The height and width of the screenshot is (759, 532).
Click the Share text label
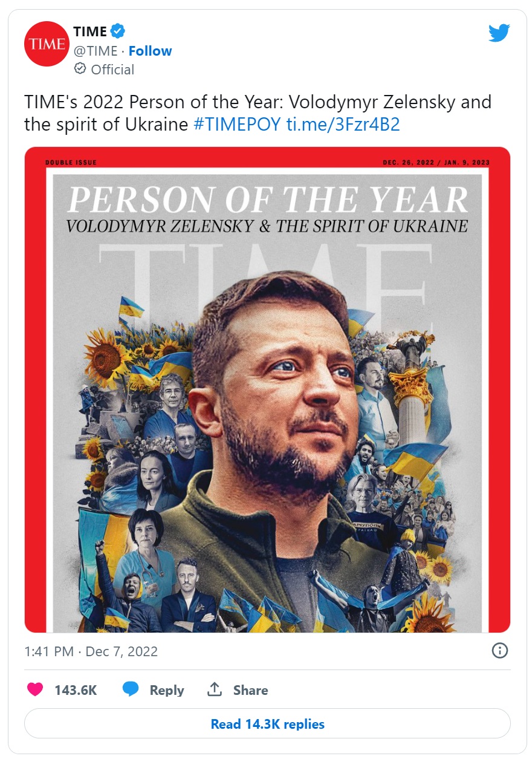click(250, 690)
